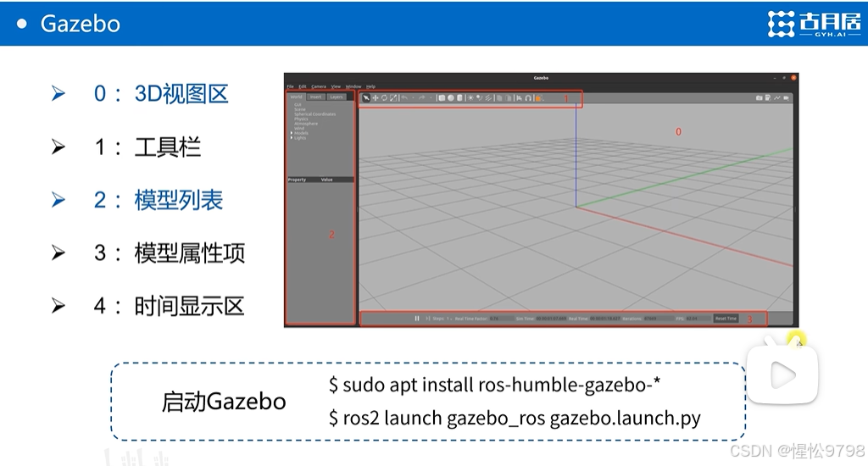Click the Reset Time button
Viewport: 868px width, 466px height.
tap(726, 319)
